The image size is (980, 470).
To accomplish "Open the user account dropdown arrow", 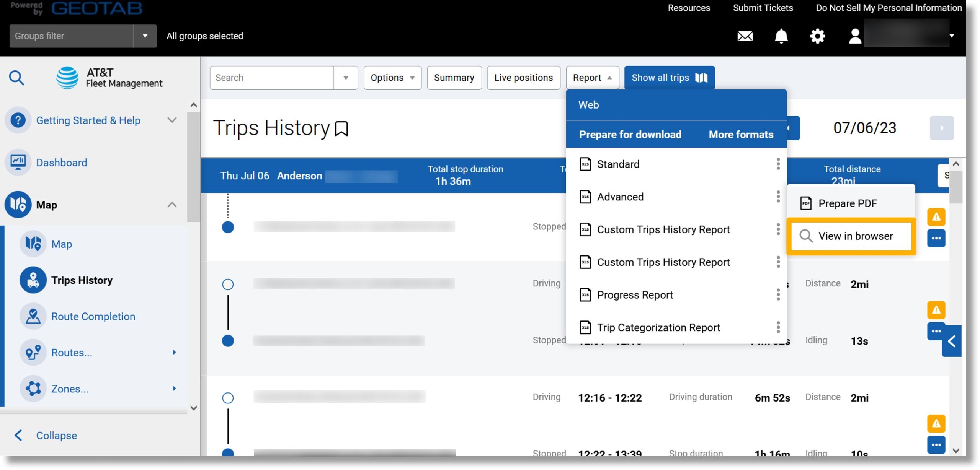I will coord(952,36).
